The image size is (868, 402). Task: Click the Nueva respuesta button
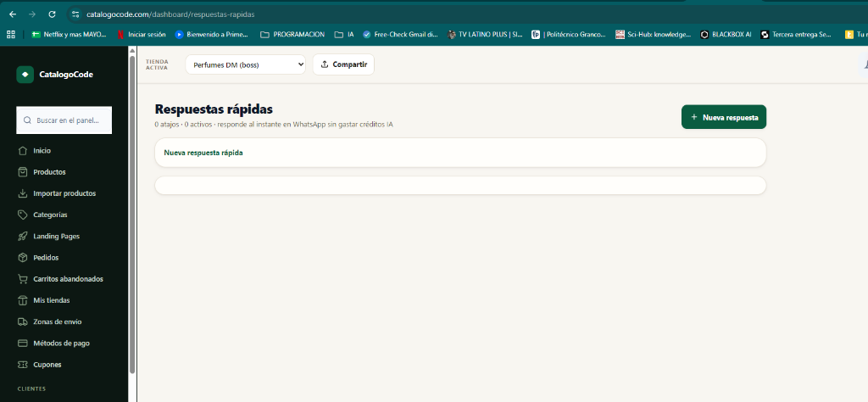click(724, 117)
